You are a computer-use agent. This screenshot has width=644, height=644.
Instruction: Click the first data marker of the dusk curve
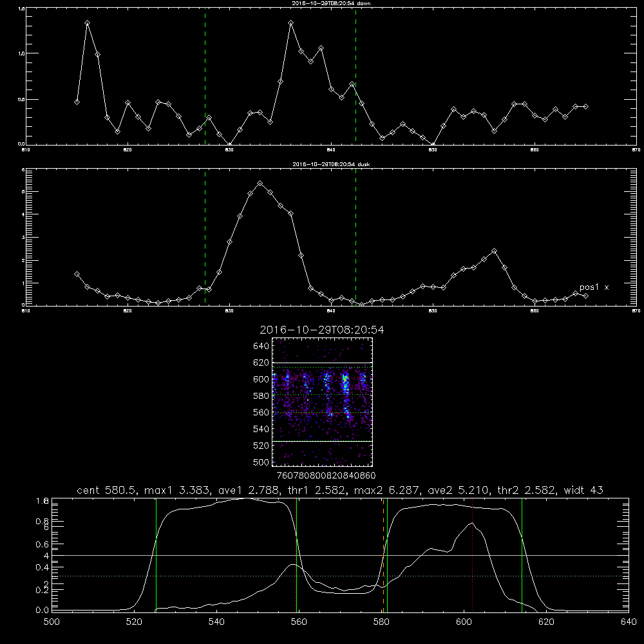tap(77, 274)
